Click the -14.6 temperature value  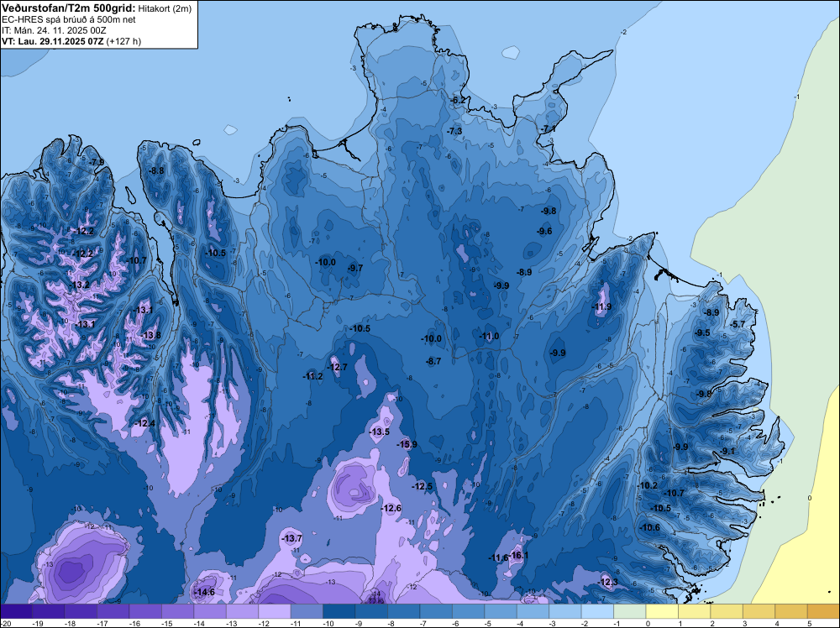[x=204, y=592]
